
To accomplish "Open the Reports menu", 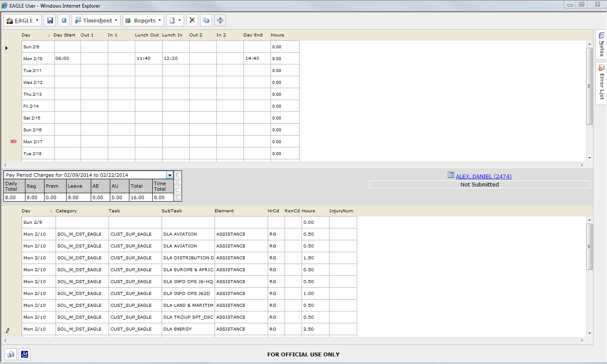I will (143, 20).
